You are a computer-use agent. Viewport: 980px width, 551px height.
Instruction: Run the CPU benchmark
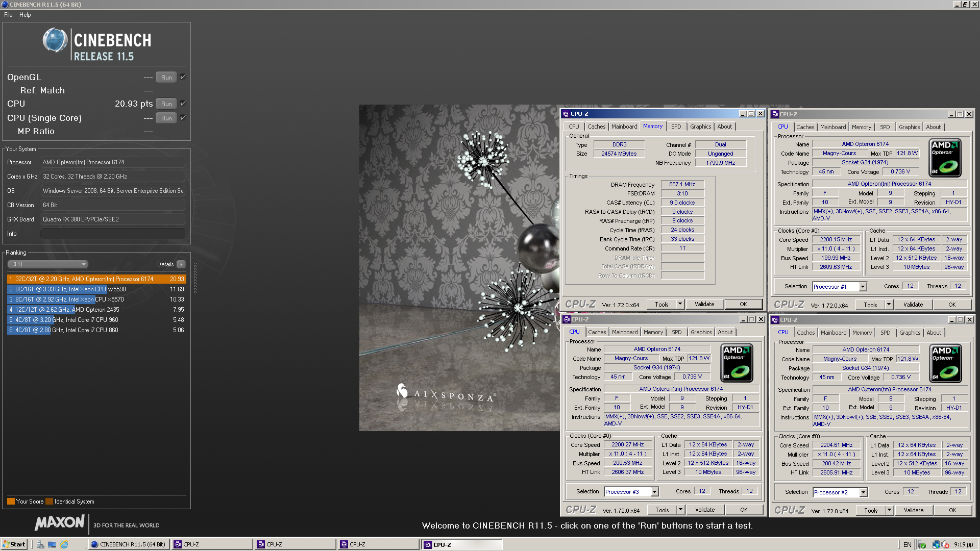(166, 104)
